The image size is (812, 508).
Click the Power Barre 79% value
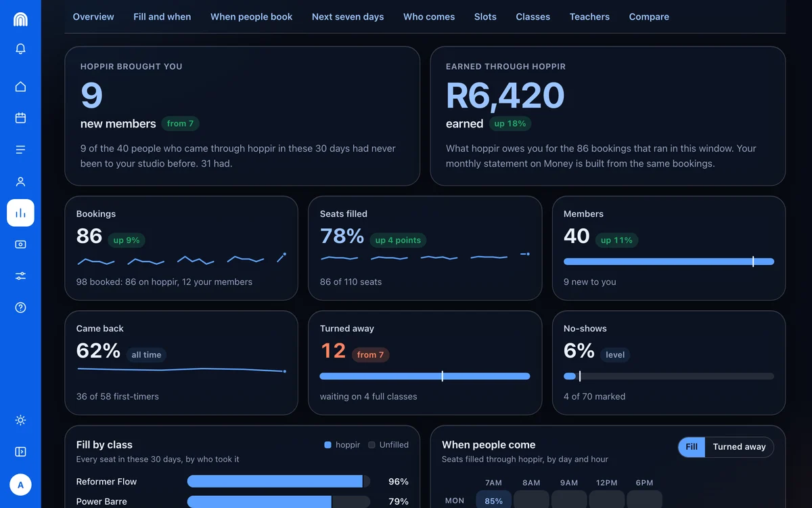coord(399,502)
